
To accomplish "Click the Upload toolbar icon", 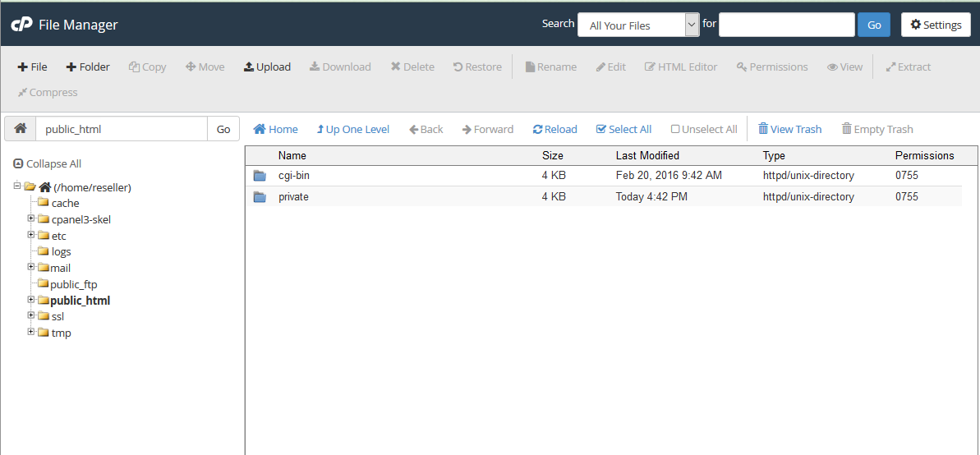I will click(267, 67).
